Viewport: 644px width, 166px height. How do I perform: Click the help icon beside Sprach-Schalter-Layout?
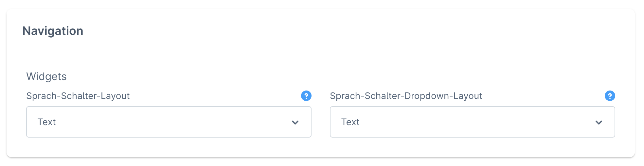click(306, 96)
